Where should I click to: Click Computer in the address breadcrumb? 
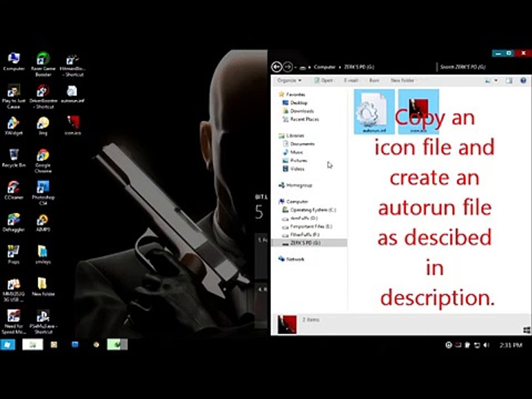324,67
